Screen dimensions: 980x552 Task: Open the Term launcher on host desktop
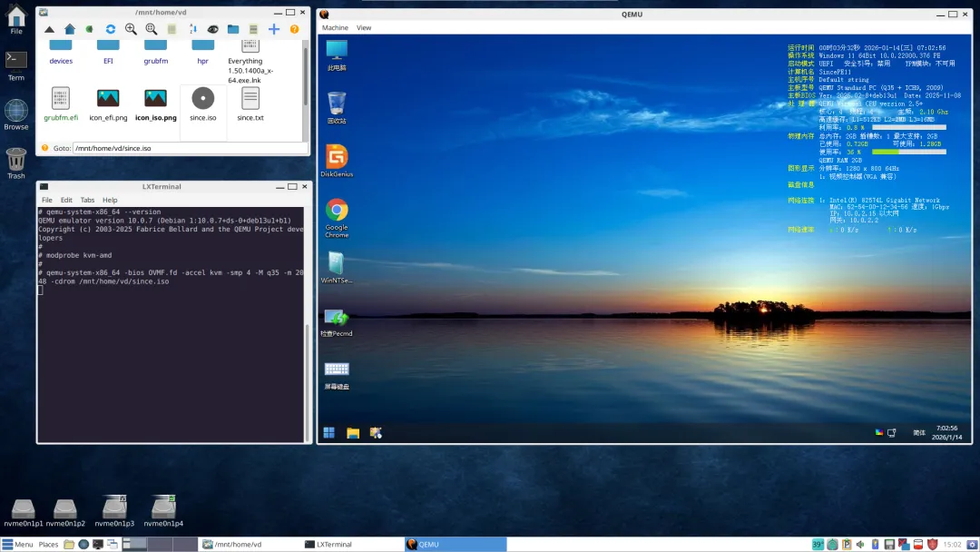(x=16, y=65)
